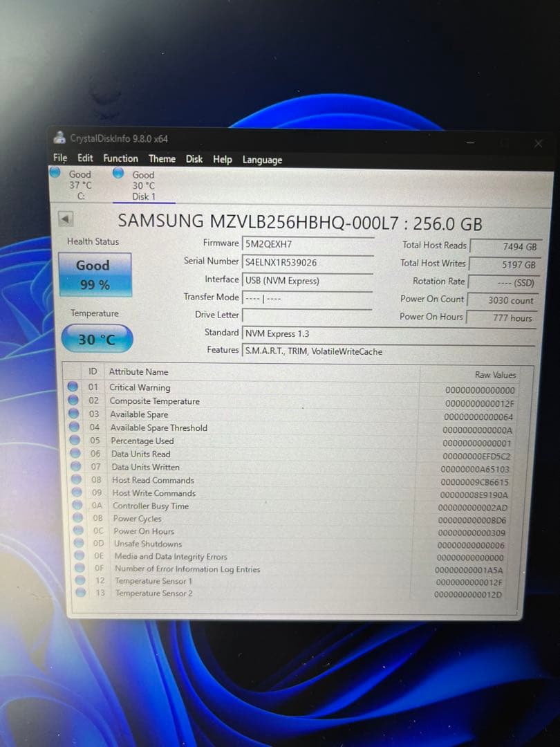Image resolution: width=560 pixels, height=747 pixels.
Task: Select the Critical Warning attribute name
Action: coord(140,387)
